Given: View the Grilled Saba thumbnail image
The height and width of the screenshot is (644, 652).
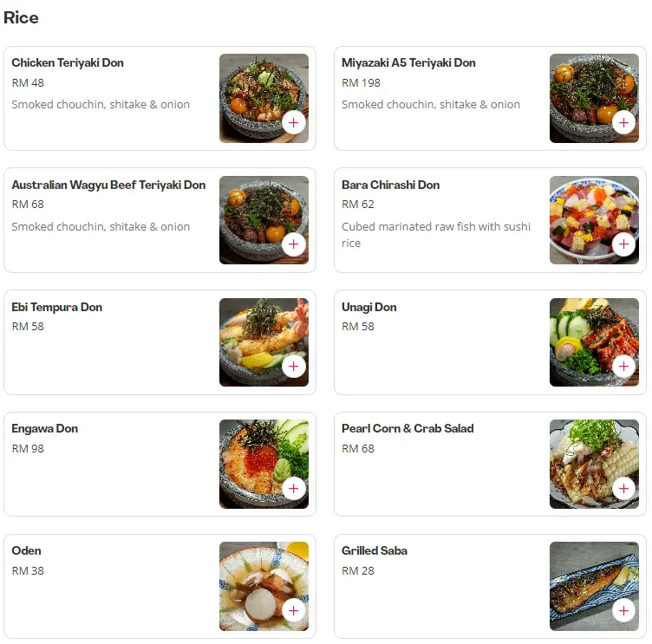Looking at the screenshot, I should pyautogui.click(x=594, y=586).
